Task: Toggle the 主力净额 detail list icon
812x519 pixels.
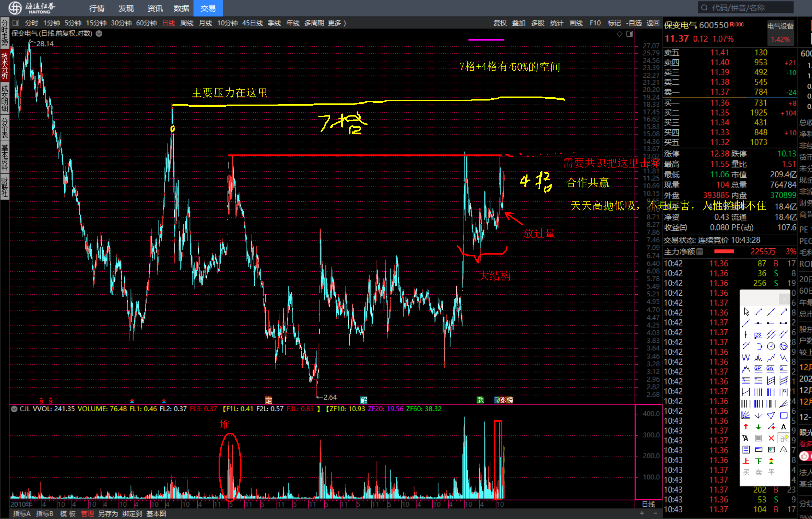Action: 699,252
